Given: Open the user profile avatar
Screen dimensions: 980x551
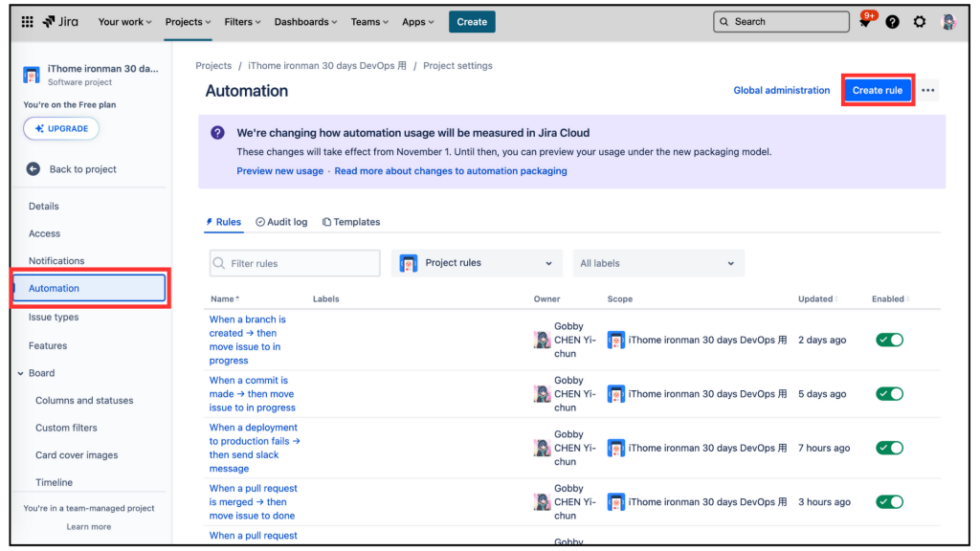Looking at the screenshot, I should [x=948, y=22].
